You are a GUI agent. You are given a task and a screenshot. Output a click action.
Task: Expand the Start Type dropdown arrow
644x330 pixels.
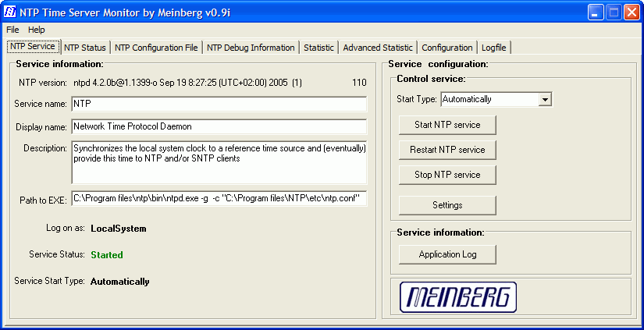[545, 99]
